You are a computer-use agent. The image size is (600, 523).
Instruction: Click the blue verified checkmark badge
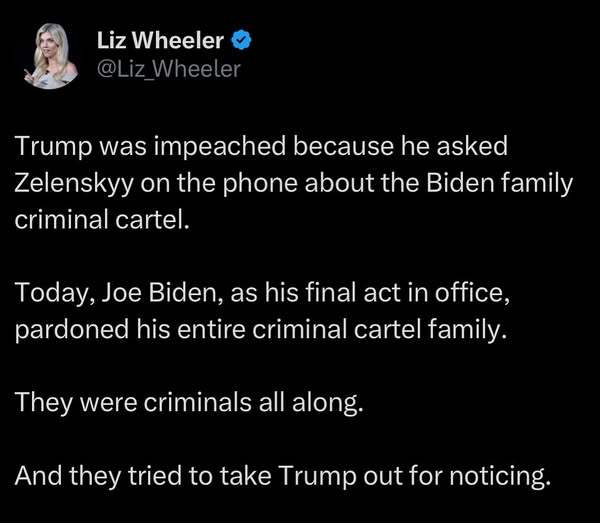click(x=241, y=41)
